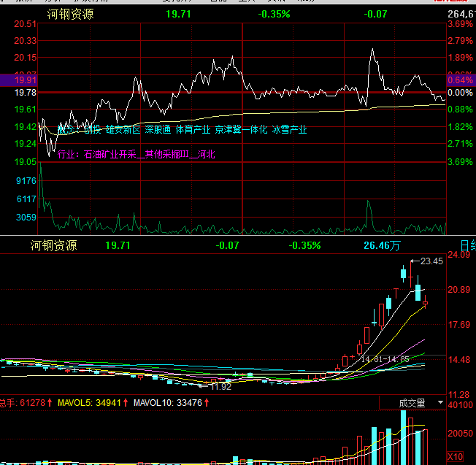Viewport: 476px width, 465px height.
Task: Click the 9176 intraday volume axis label
Action: tap(26, 181)
